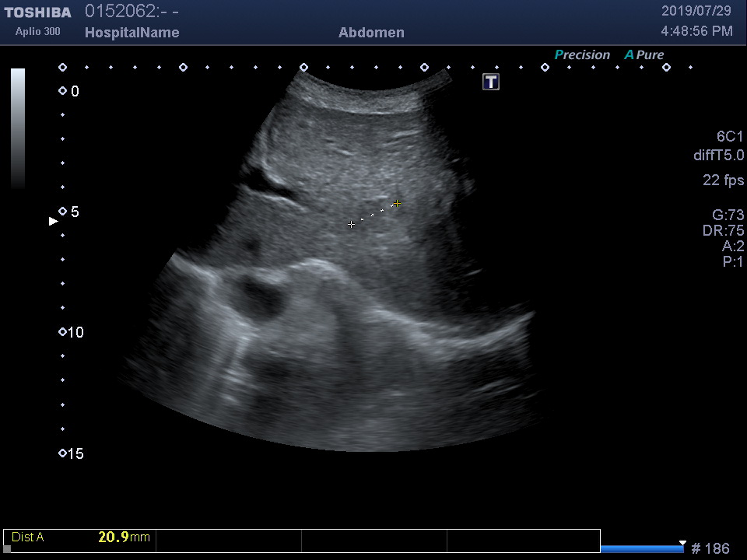Click the TOSHIBA logo
Image resolution: width=747 pixels, height=560 pixels.
[37, 12]
